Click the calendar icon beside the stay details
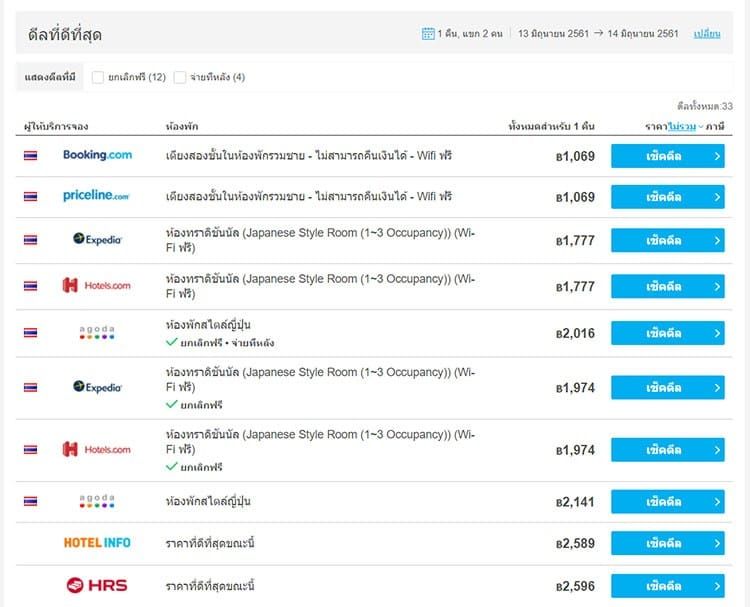 (428, 33)
